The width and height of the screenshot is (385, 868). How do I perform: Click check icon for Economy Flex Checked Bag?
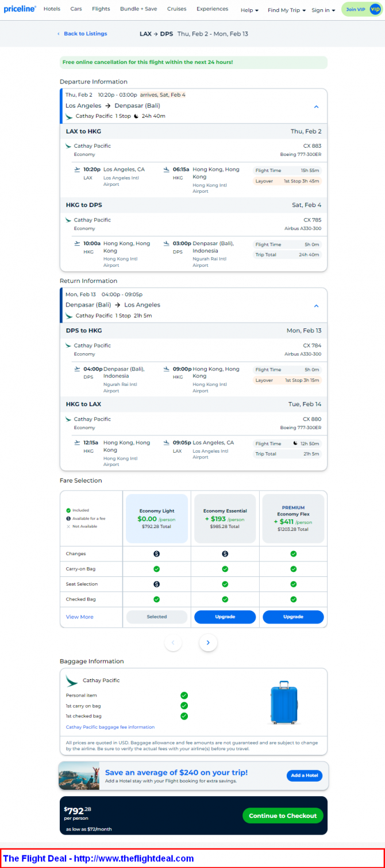point(293,599)
